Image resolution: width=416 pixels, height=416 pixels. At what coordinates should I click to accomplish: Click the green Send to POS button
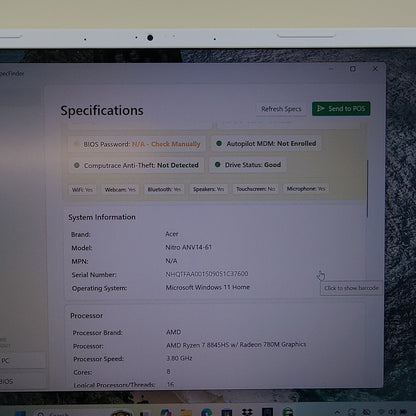pyautogui.click(x=341, y=109)
